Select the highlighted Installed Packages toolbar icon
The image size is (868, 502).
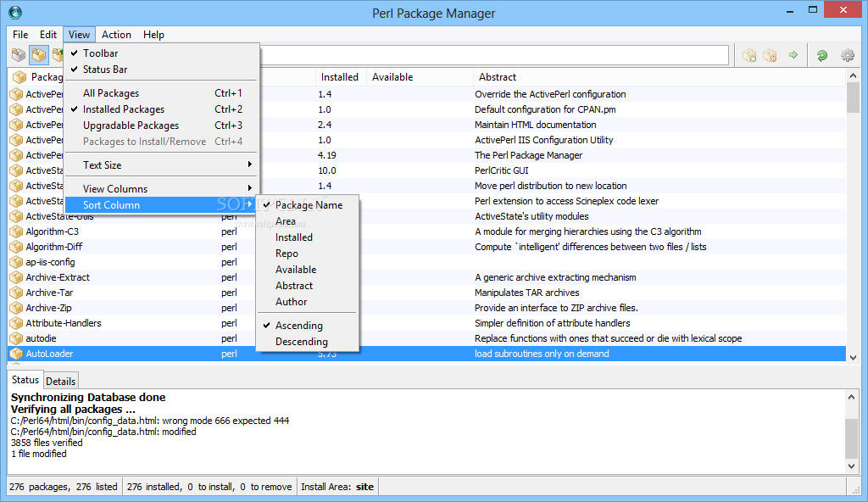coord(39,55)
